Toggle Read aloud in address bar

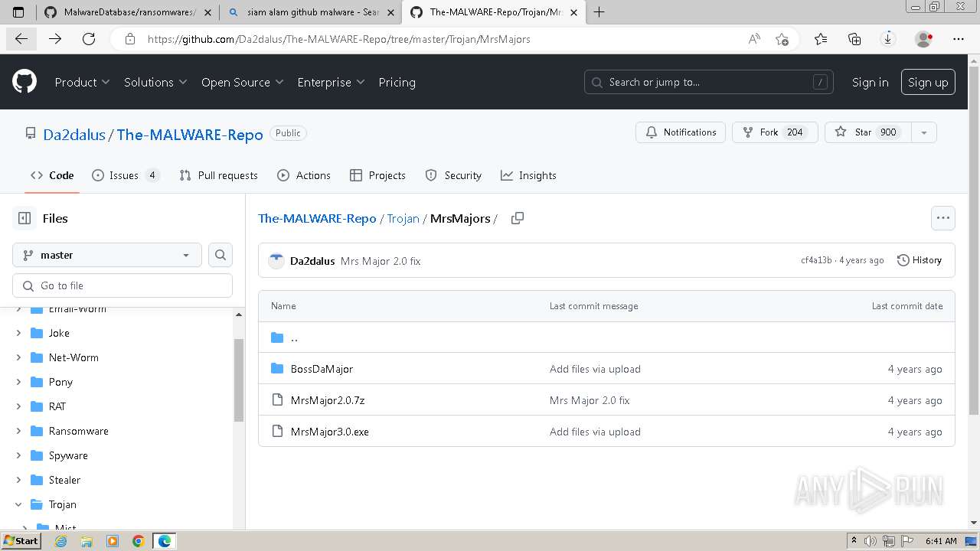[x=755, y=39]
